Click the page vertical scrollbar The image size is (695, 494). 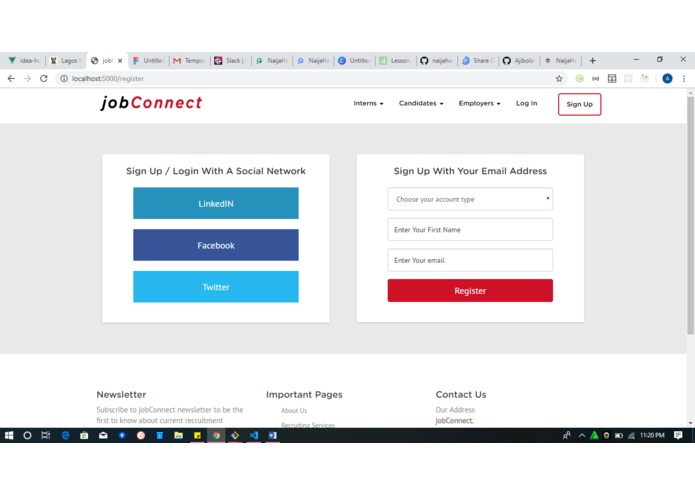[690, 215]
